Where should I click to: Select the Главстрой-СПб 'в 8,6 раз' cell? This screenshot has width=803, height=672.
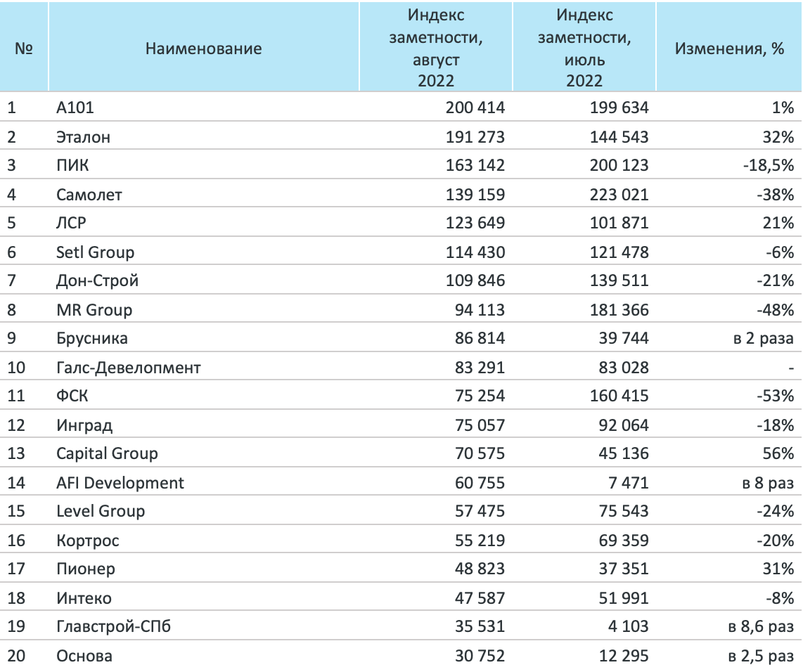coord(761,626)
